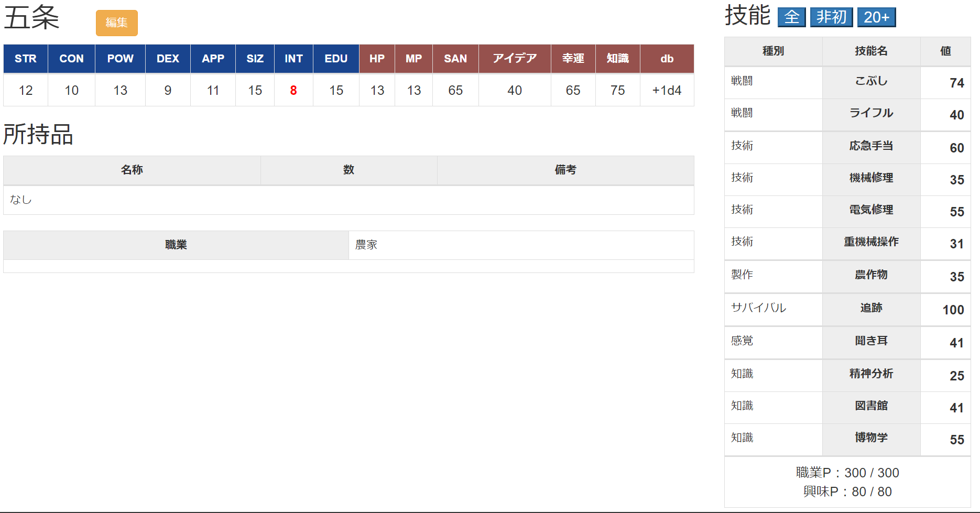Click the 種別 skill column header
The image size is (980, 513).
[773, 51]
